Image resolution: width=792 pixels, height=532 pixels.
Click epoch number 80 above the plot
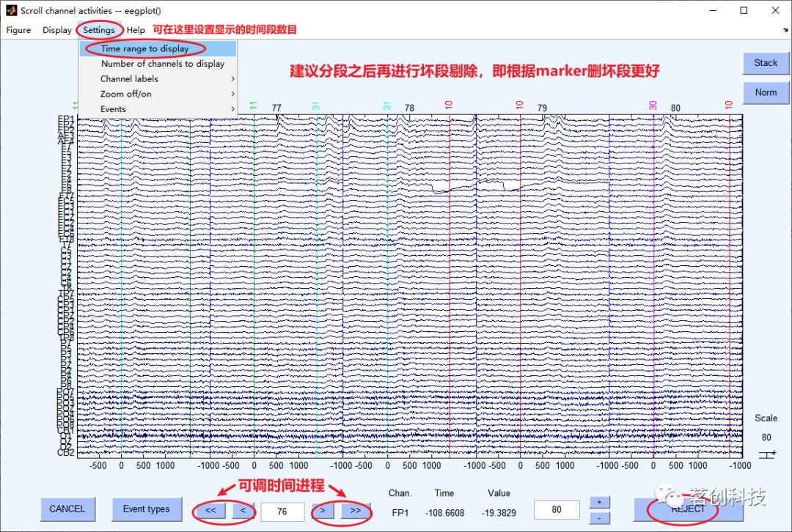675,108
